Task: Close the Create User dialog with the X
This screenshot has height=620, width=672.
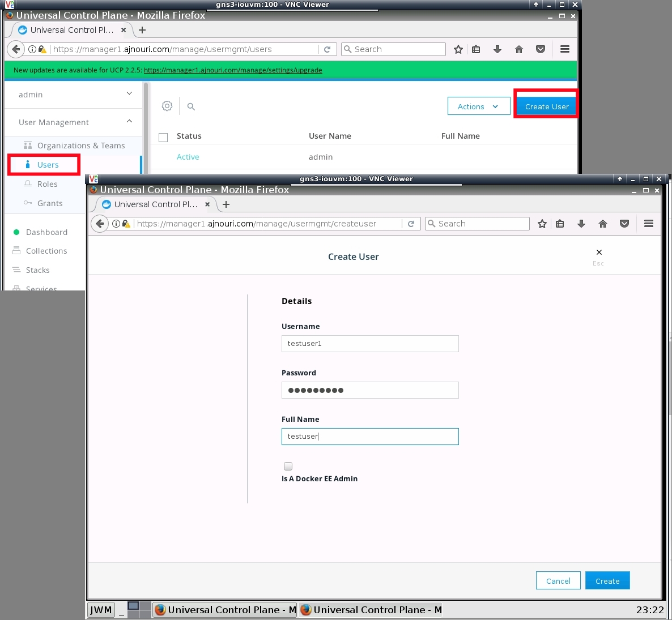Action: (599, 252)
